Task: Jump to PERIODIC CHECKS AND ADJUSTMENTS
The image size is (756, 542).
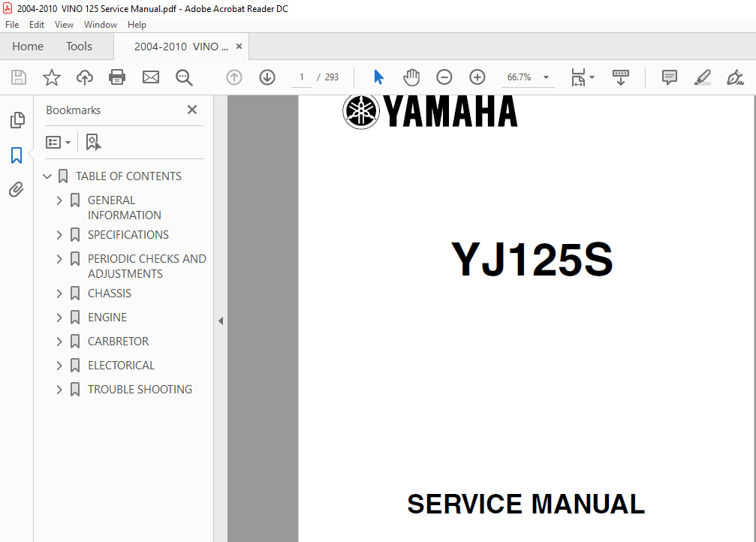Action: (147, 266)
